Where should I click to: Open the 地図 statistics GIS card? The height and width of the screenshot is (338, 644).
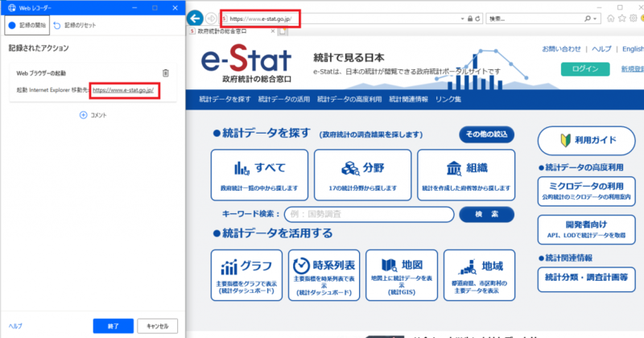point(402,275)
